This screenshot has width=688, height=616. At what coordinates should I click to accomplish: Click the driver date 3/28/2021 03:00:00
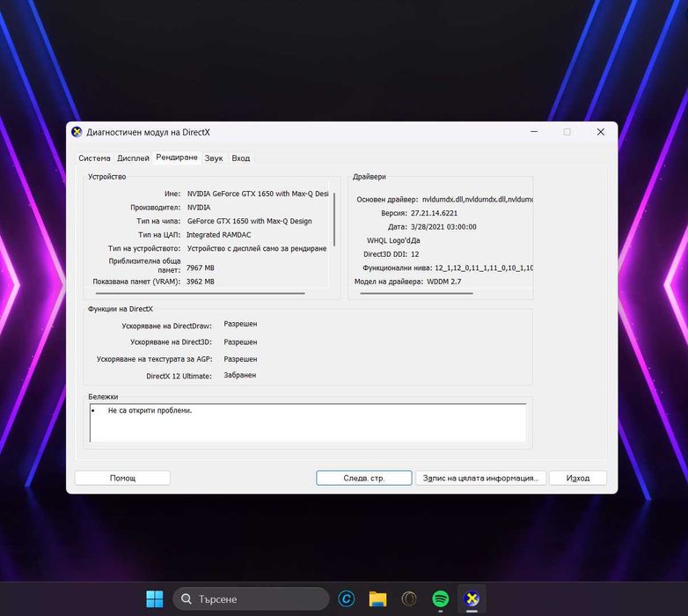pyautogui.click(x=443, y=227)
